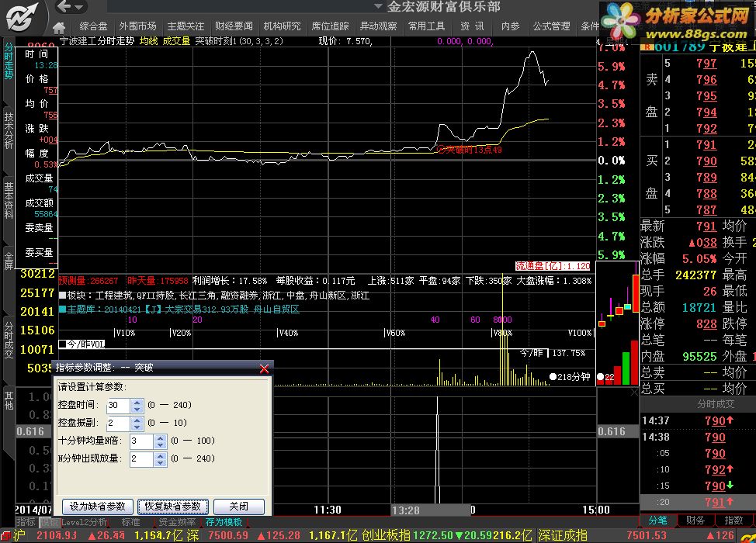Screen dimensions: 756x543
Task: Open 席位追踪 menu
Action: point(331,26)
